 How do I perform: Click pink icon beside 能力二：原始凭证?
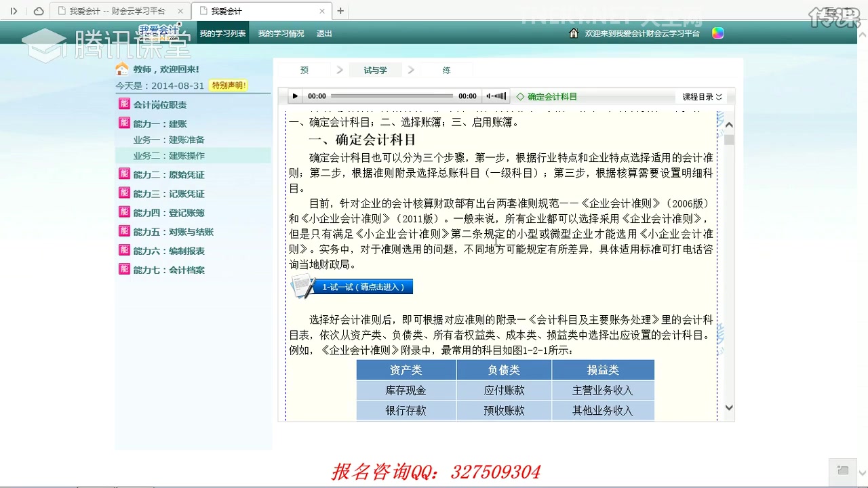(124, 174)
